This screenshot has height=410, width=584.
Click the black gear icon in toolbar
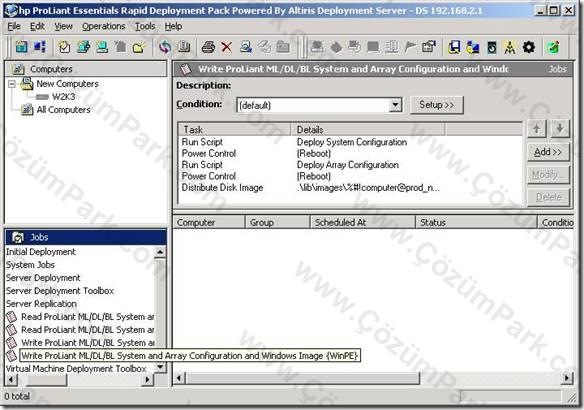pos(529,47)
